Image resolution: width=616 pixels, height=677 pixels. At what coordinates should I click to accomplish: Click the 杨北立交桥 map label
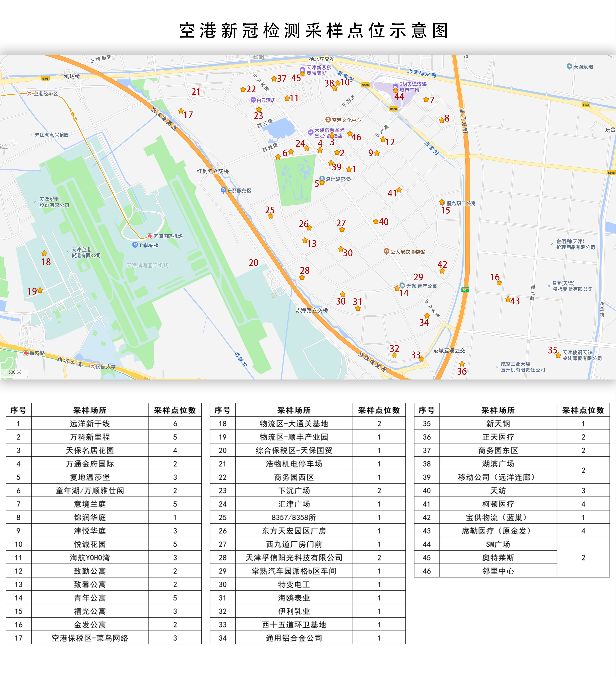pos(322,59)
